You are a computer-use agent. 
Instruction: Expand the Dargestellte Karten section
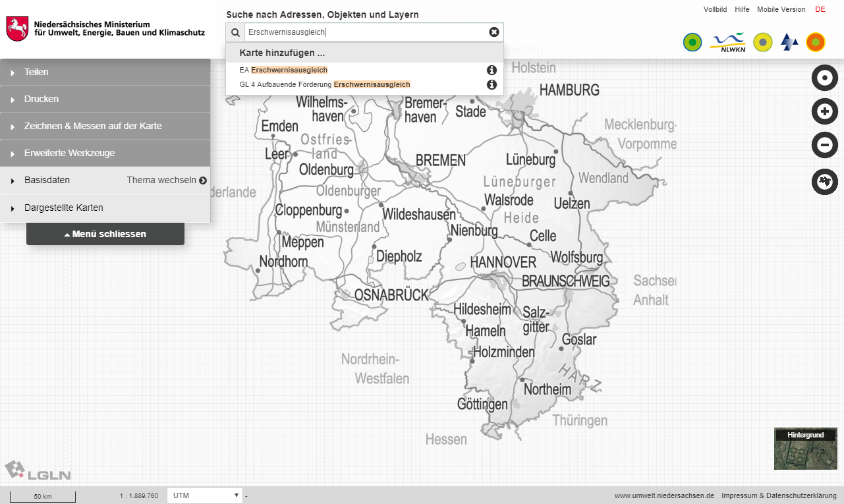click(105, 208)
